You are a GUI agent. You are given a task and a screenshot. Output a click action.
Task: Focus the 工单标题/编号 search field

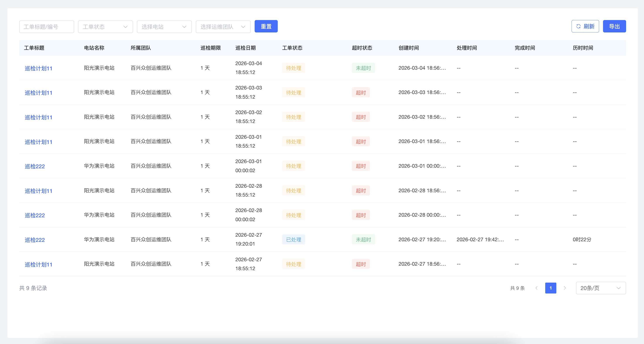[46, 27]
